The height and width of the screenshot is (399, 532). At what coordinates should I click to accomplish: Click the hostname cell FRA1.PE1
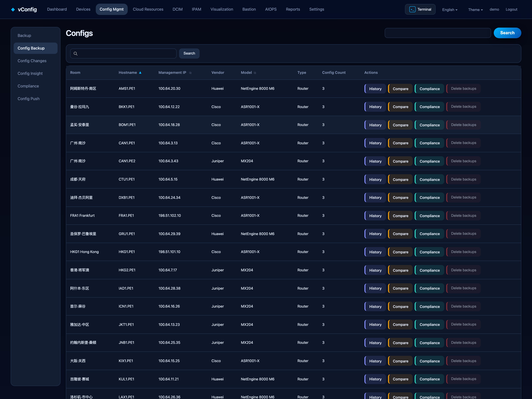(126, 216)
